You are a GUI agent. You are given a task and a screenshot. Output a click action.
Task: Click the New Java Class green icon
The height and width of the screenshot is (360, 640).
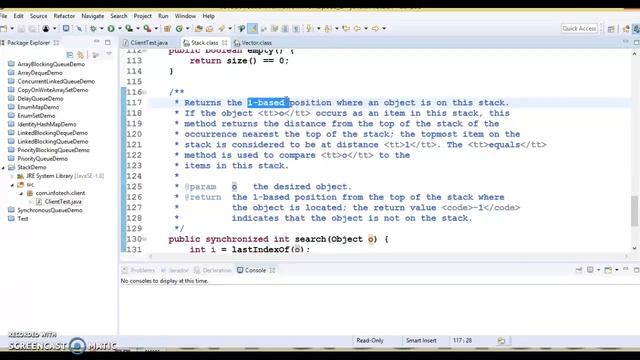point(179,29)
